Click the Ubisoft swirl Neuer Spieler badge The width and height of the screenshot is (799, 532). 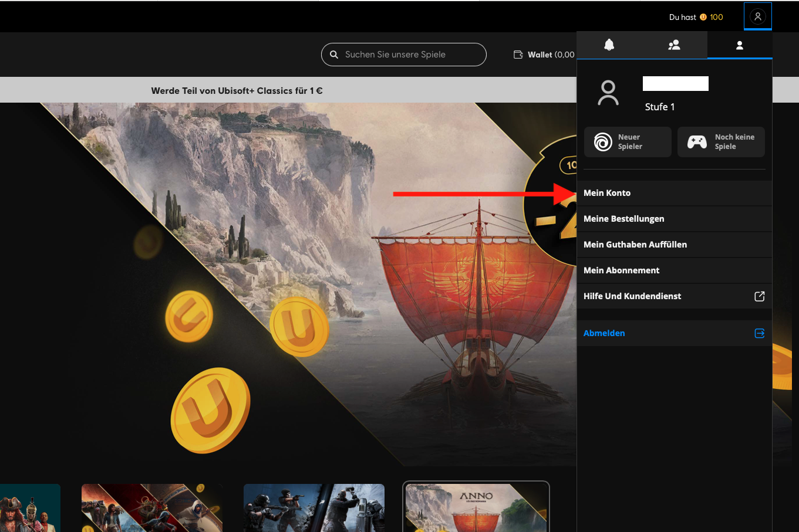click(x=628, y=142)
